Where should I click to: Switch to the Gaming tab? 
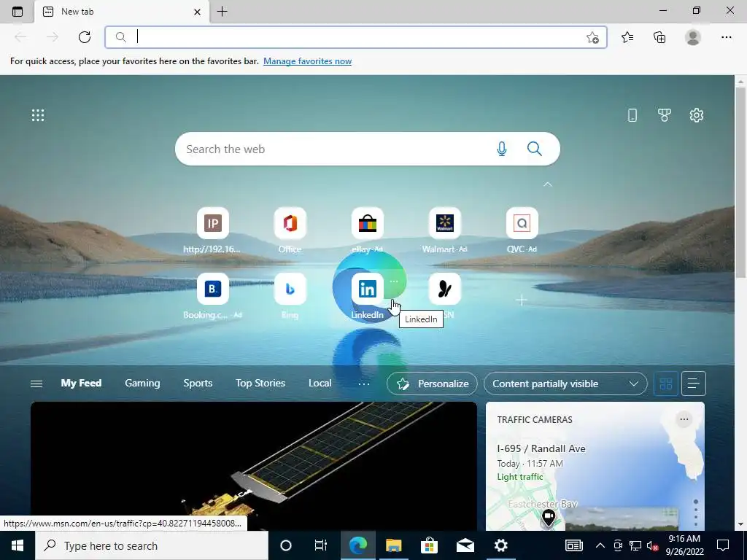coord(142,384)
